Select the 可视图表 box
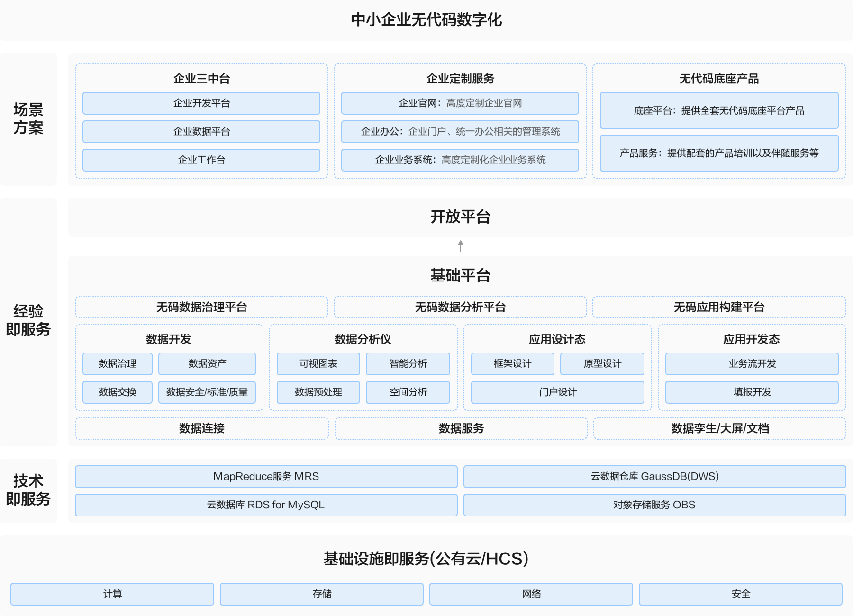 [318, 364]
